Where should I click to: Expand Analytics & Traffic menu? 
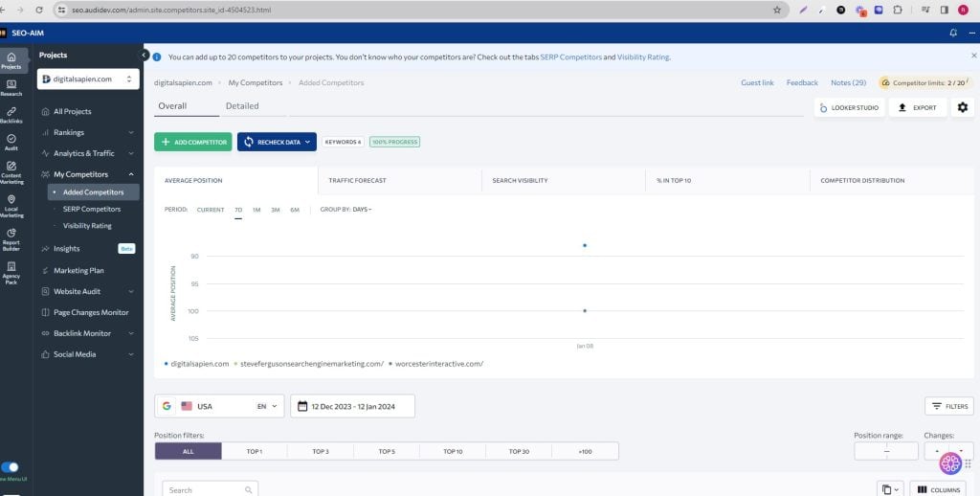pos(87,153)
